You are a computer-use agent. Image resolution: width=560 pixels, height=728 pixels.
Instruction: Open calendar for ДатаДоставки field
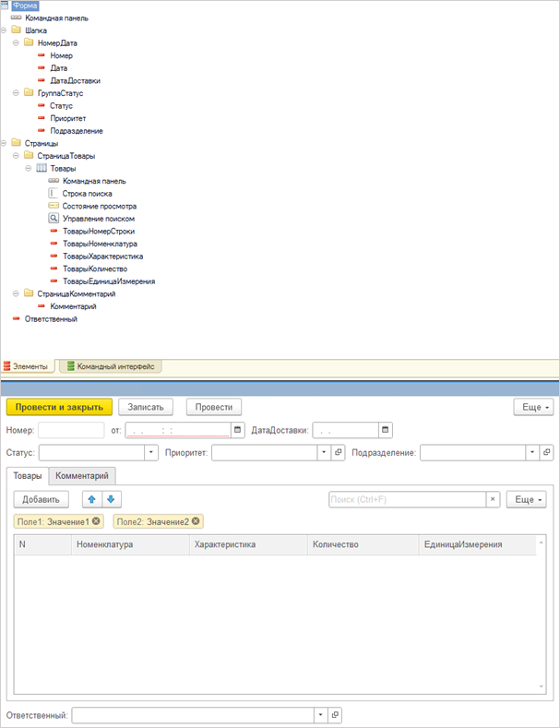386,430
